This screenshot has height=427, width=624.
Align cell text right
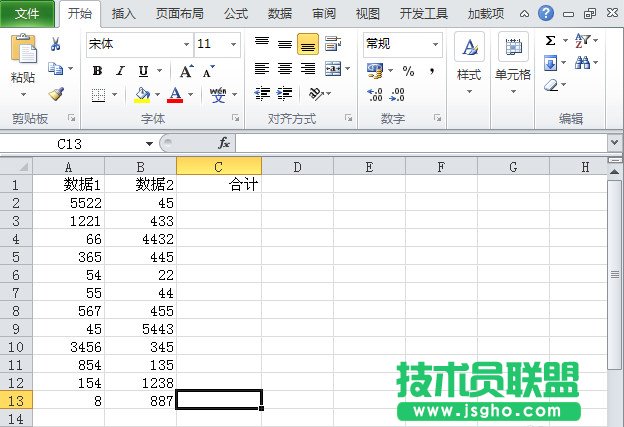(x=308, y=69)
